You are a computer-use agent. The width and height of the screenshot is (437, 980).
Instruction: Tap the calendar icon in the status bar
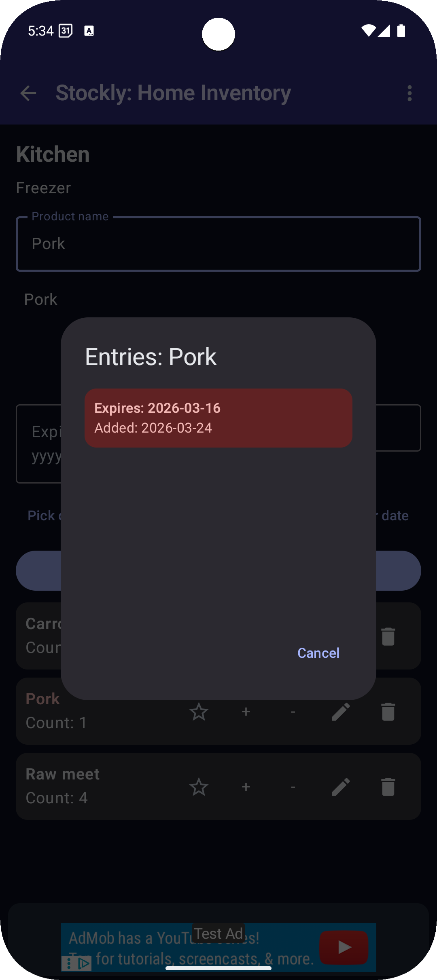pos(66,30)
